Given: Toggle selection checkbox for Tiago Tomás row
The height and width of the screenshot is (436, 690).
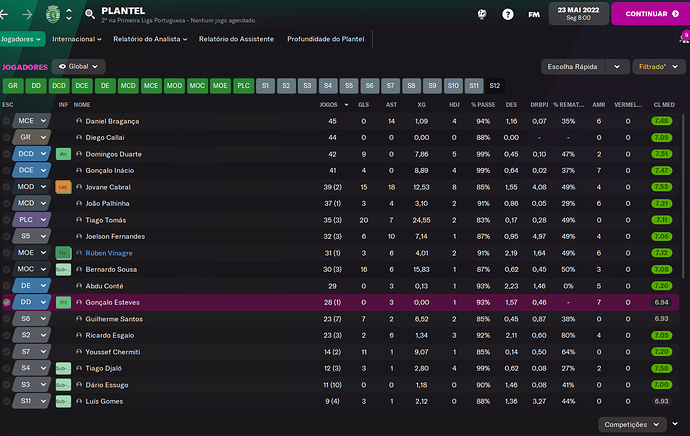Looking at the screenshot, I should [6, 220].
